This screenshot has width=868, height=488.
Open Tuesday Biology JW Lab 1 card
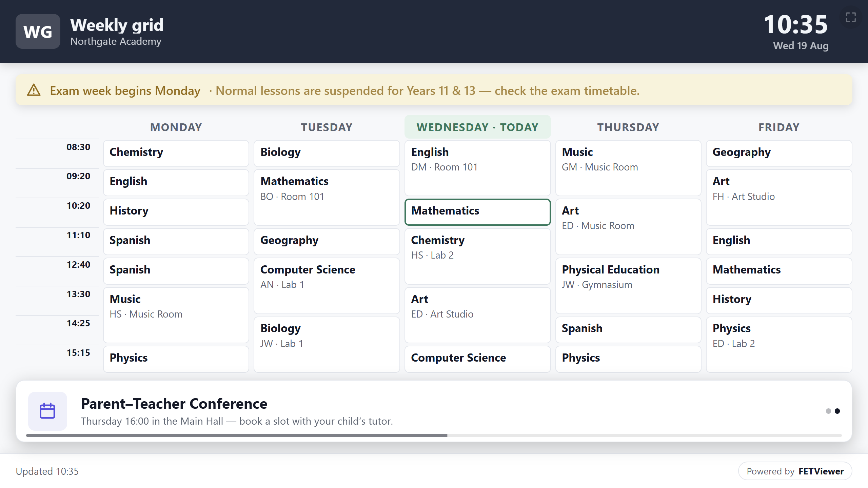[x=327, y=344]
